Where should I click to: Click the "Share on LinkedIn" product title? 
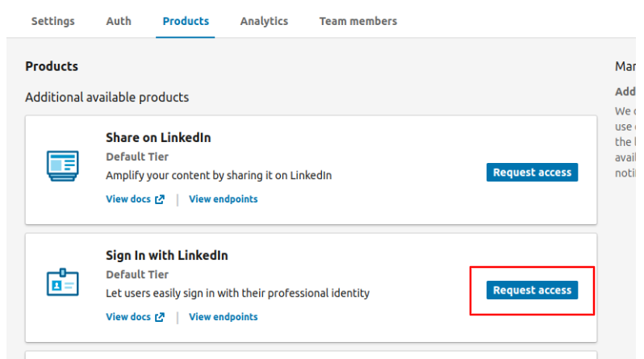tap(158, 138)
